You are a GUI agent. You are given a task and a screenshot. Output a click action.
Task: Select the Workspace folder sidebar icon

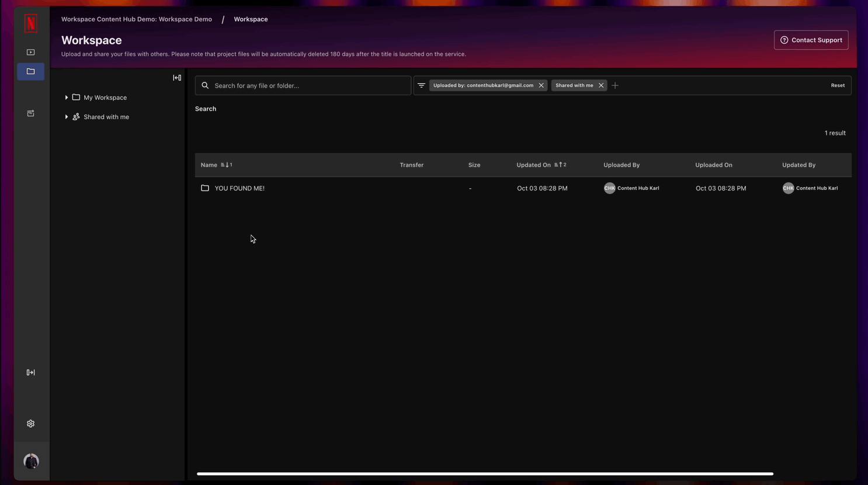(31, 71)
